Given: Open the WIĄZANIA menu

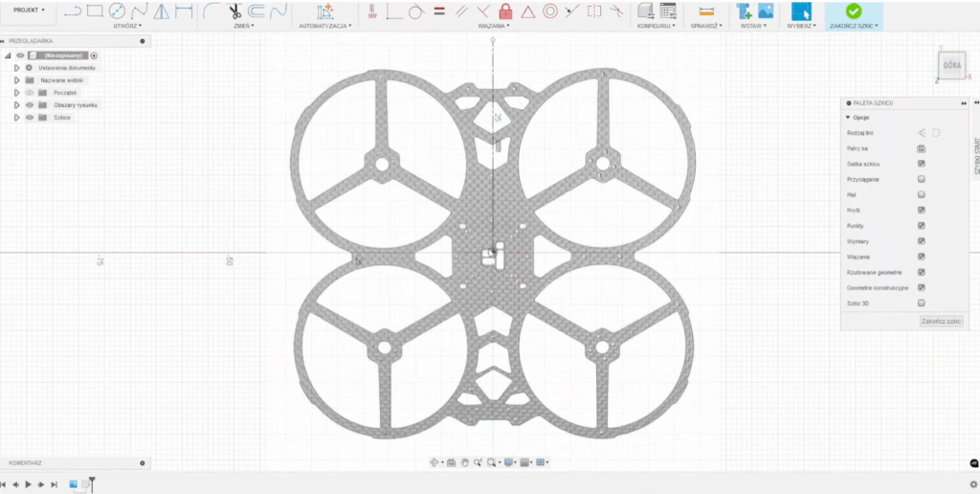Looking at the screenshot, I should tap(492, 26).
